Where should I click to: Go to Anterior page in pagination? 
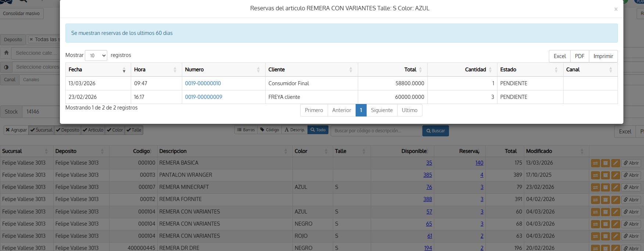coord(342,110)
